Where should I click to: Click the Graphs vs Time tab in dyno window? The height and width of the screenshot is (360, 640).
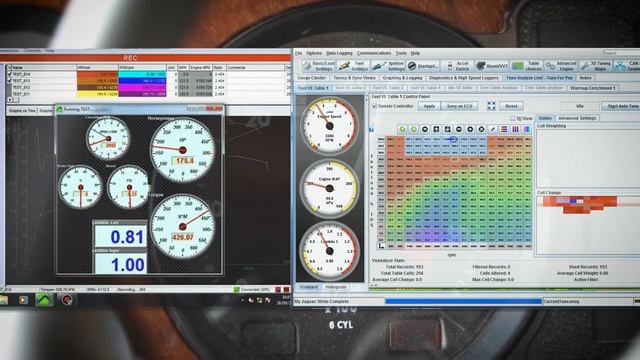pyautogui.click(x=22, y=111)
